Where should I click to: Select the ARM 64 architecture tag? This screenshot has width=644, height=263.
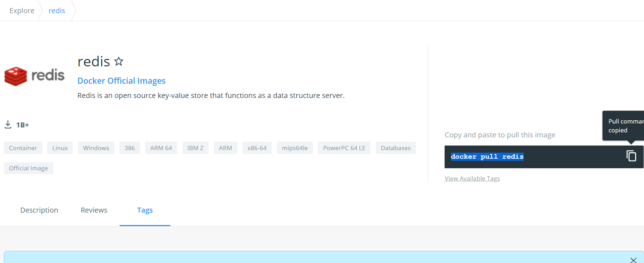pos(161,148)
